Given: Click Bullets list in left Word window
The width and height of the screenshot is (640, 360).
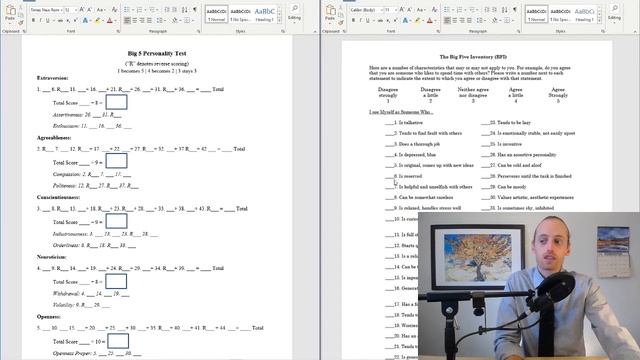Looking at the screenshot, I should pyautogui.click(x=128, y=9).
